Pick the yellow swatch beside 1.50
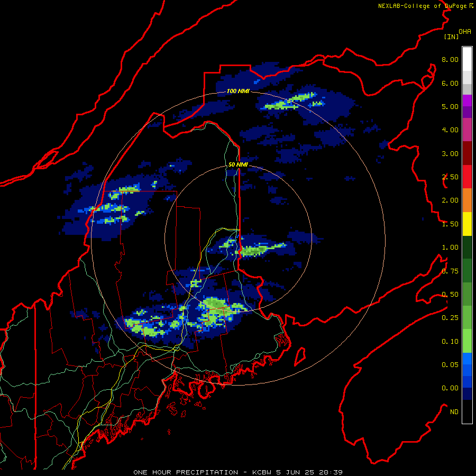This screenshot has width=476, height=476. 467,224
